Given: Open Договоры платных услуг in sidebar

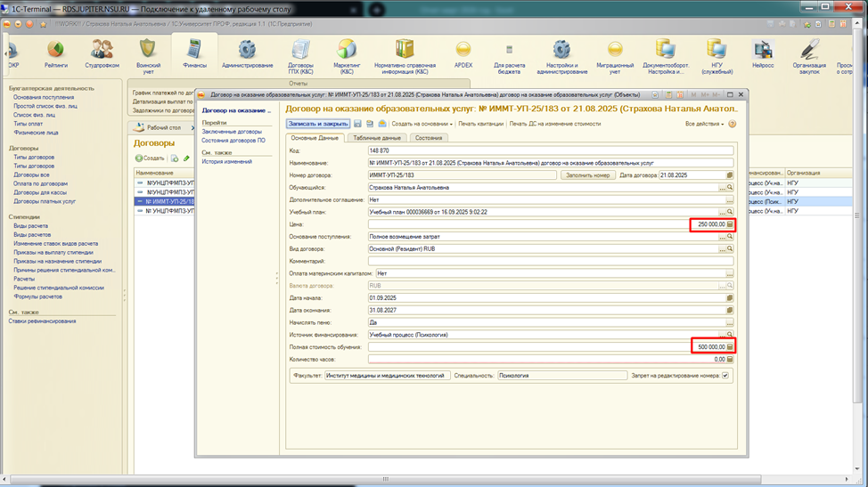Looking at the screenshot, I should click(x=45, y=201).
